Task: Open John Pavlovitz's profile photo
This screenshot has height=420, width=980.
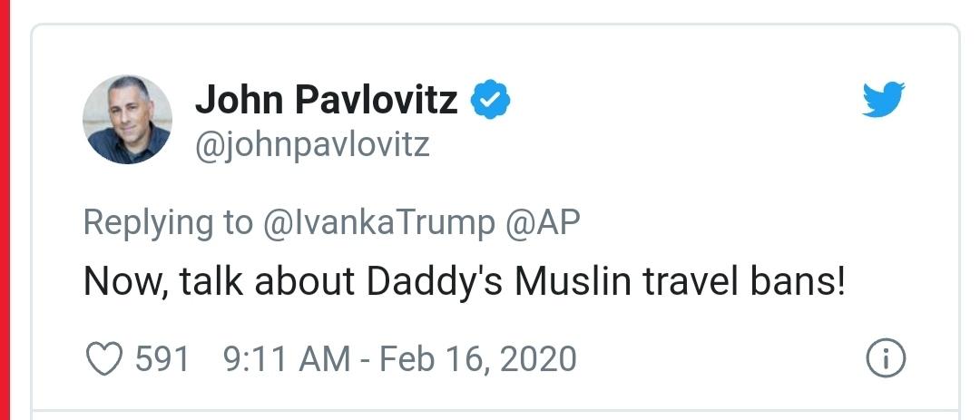Action: point(127,119)
